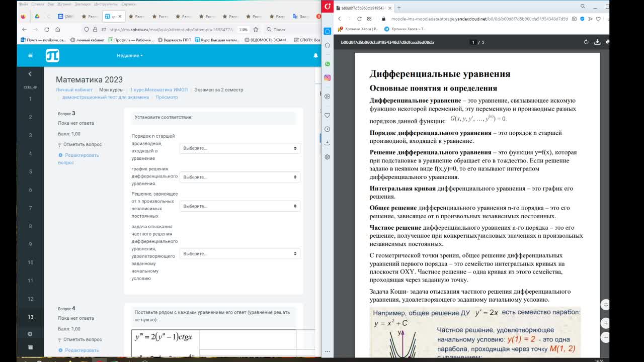Open '1 курс.Математика ИМОП' breadcrumb link
This screenshot has height=362, width=644.
click(x=158, y=89)
